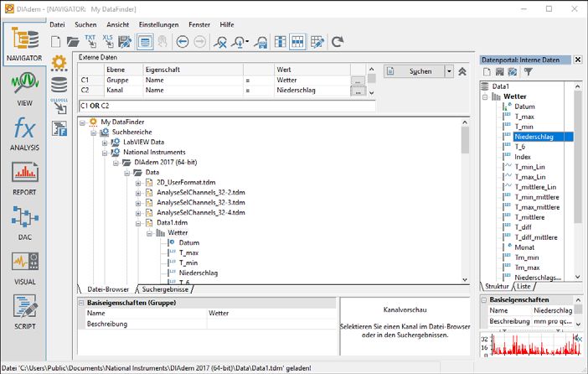Click the table with pencil toolbar icon
The width and height of the screenshot is (588, 374).
pos(317,42)
